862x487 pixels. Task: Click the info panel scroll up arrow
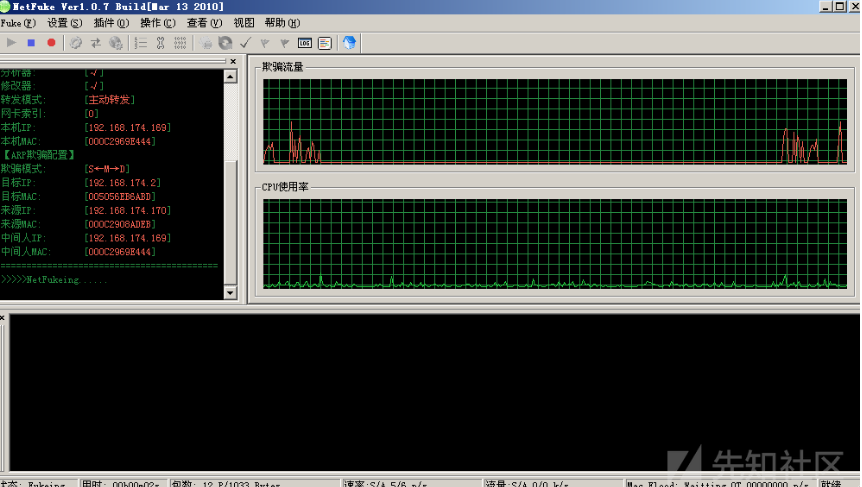[x=231, y=76]
